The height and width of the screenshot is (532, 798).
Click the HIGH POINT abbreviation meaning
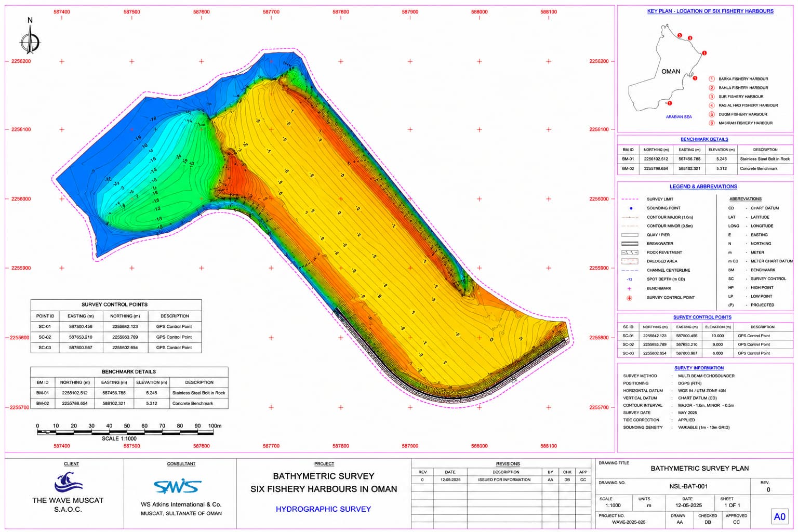pyautogui.click(x=762, y=287)
